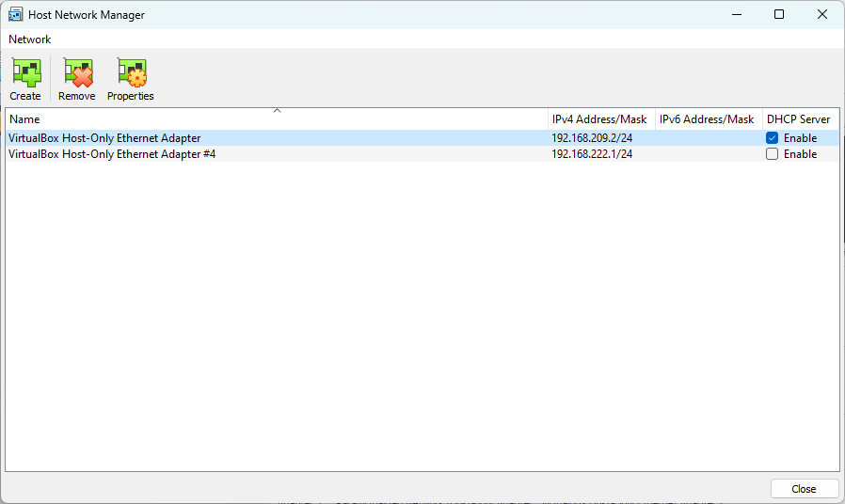The image size is (845, 504).
Task: Click IPv4 value 192.168.222.1/24
Action: (x=592, y=154)
